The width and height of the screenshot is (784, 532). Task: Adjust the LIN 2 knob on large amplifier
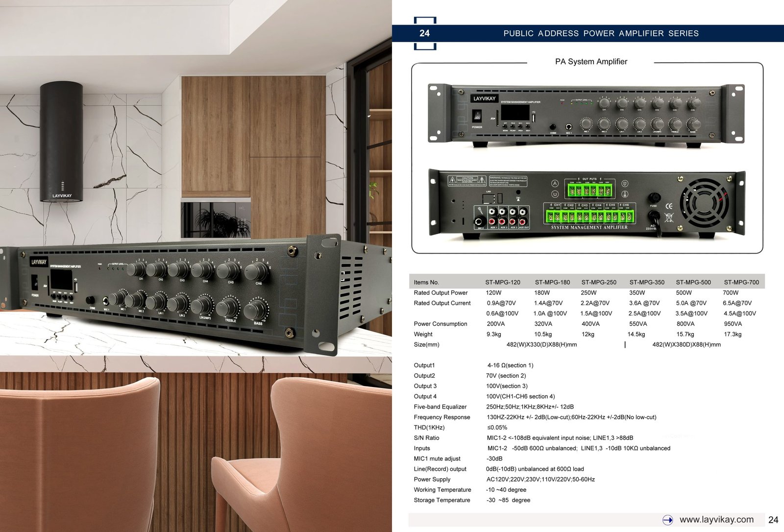178,304
